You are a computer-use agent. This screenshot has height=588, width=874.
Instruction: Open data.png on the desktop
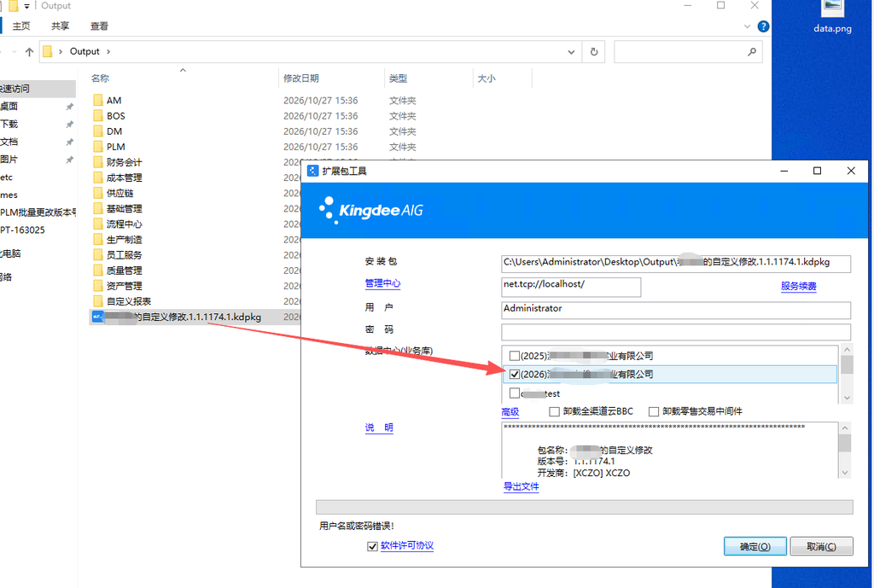click(832, 17)
